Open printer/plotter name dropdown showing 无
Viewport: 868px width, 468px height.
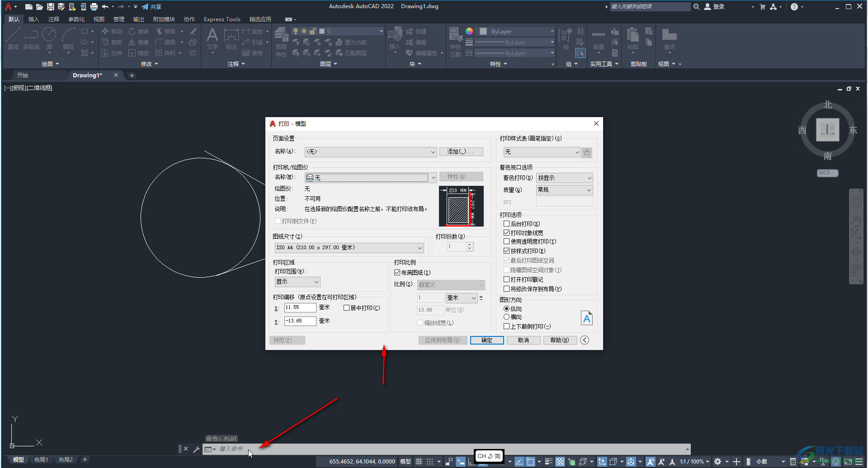(x=371, y=178)
